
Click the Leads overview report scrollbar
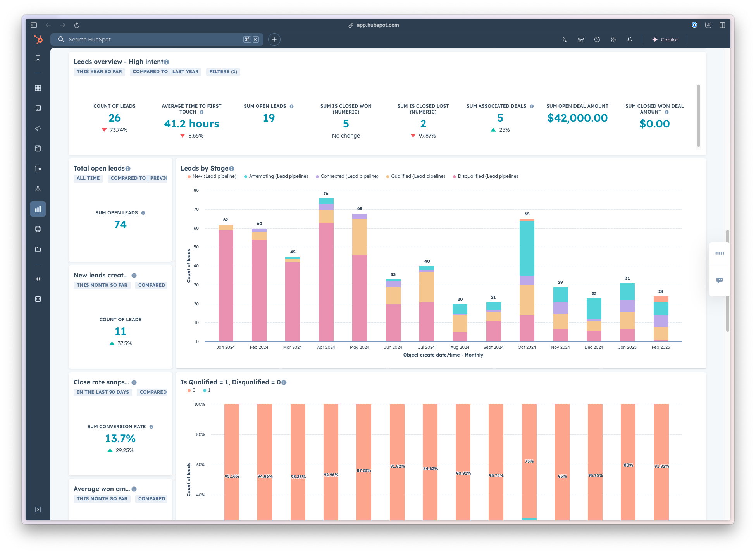(699, 116)
